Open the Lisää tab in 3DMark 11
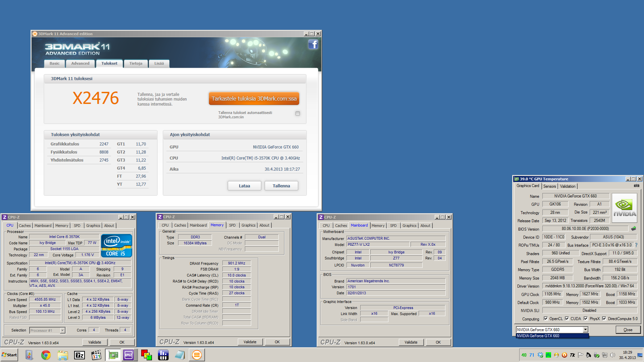The width and height of the screenshot is (644, 362). (x=159, y=63)
